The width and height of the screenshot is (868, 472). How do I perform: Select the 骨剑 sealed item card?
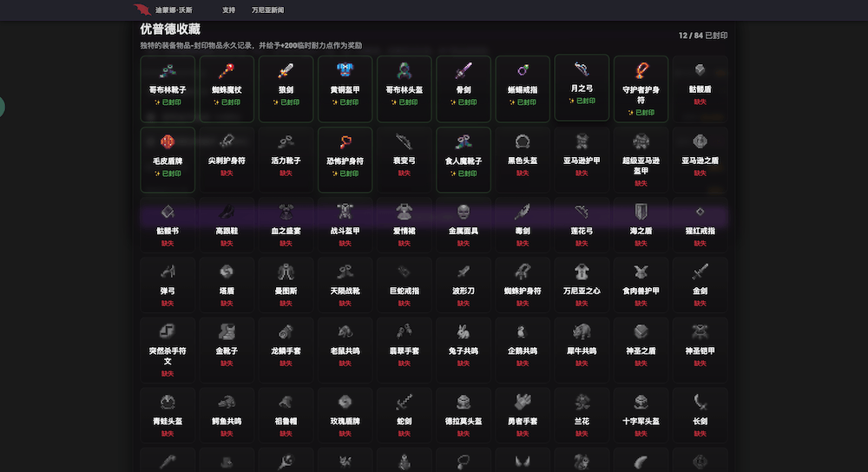click(464, 85)
